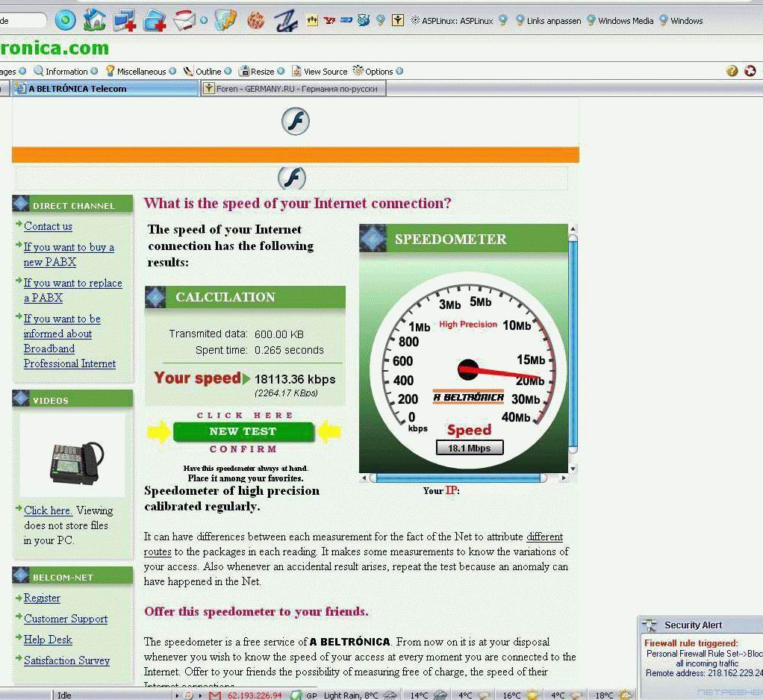The image size is (763, 700).
Task: Open the Satisfaction Survey link
Action: [x=66, y=660]
